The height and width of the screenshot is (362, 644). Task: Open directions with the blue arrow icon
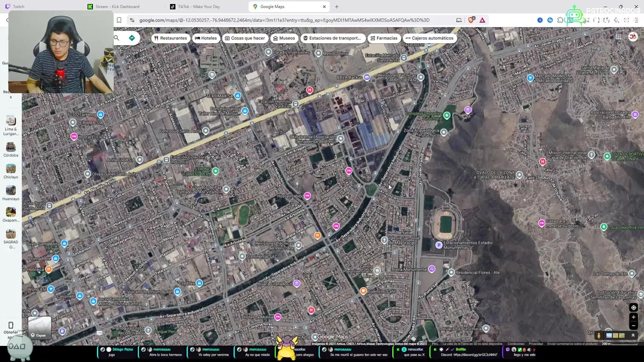[x=132, y=38]
